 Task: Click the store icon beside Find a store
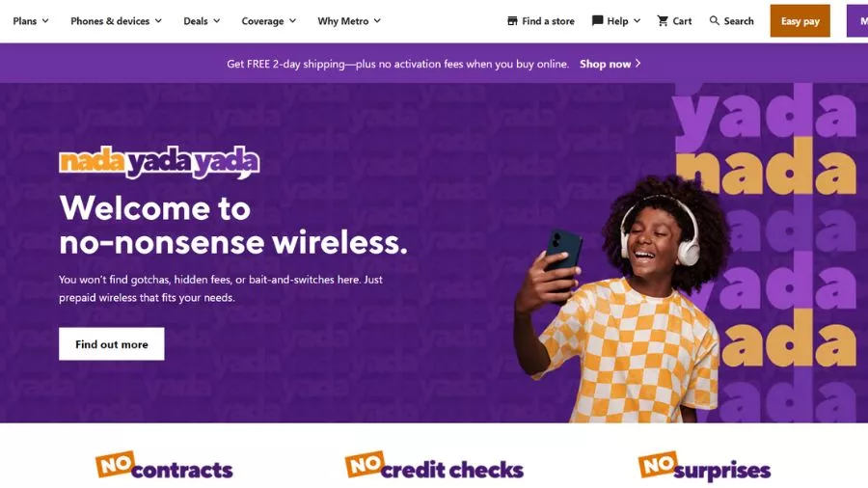pos(513,21)
